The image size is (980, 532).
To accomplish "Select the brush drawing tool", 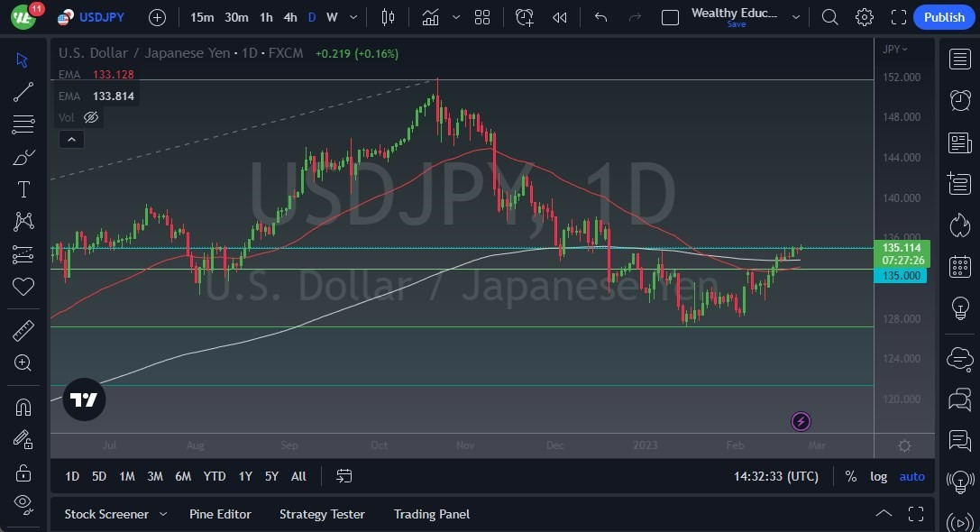I will (x=23, y=156).
